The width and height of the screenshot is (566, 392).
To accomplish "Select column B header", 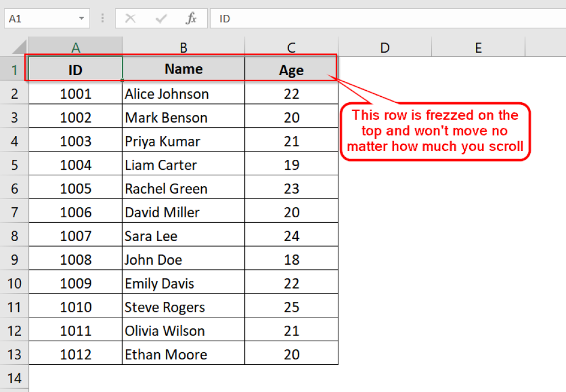I will click(184, 47).
